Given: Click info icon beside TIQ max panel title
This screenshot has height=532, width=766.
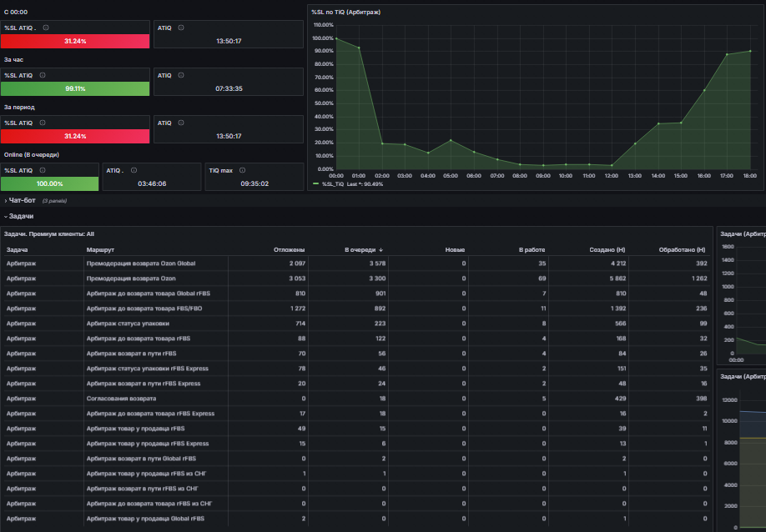Looking at the screenshot, I should [x=242, y=170].
